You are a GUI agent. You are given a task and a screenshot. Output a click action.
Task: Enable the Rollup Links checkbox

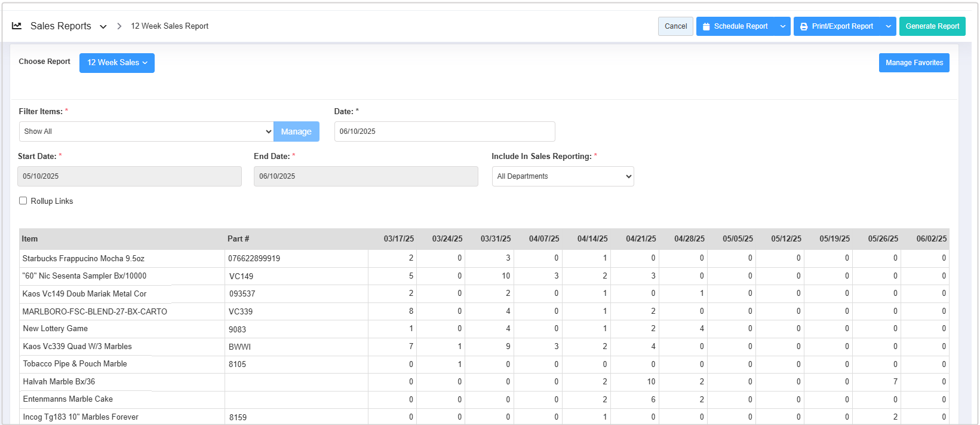tap(23, 201)
